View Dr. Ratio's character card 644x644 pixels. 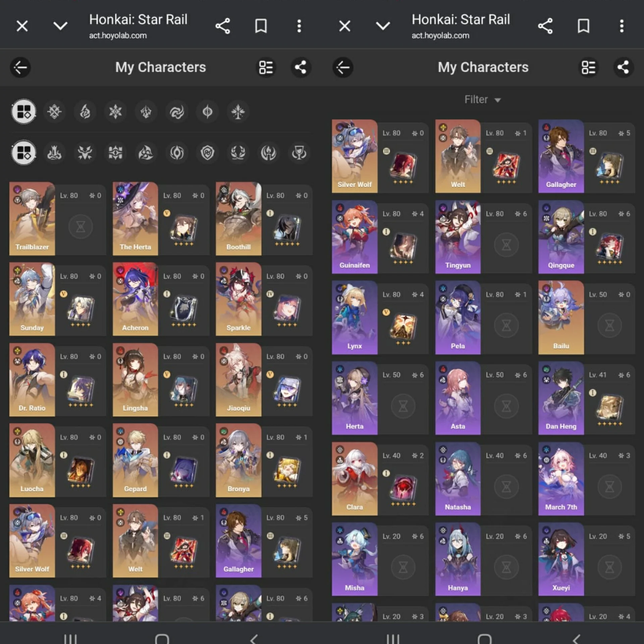(x=58, y=380)
